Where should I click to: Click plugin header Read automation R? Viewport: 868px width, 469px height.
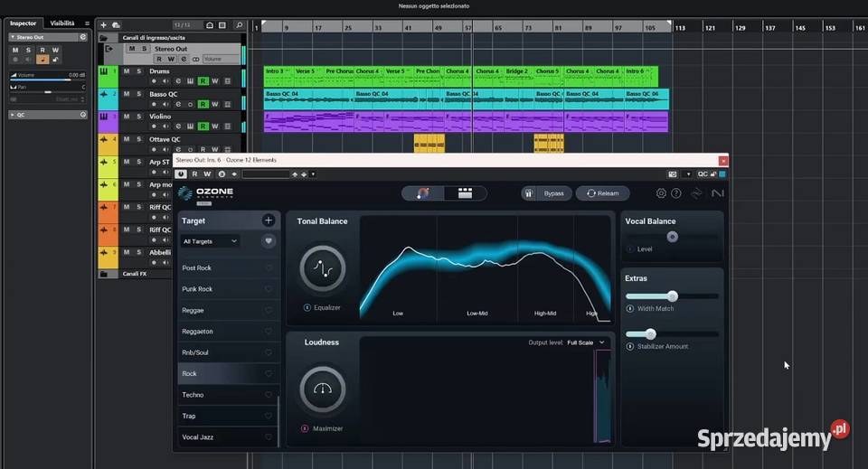(x=195, y=174)
